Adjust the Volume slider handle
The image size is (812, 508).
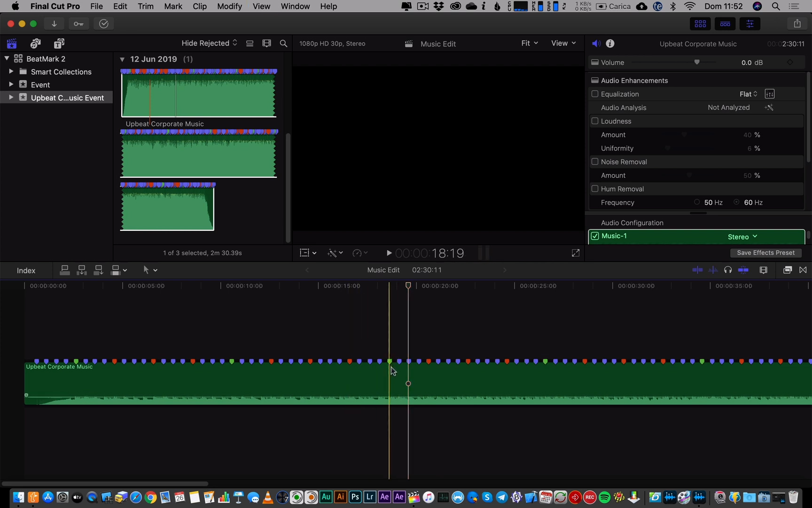pos(697,62)
